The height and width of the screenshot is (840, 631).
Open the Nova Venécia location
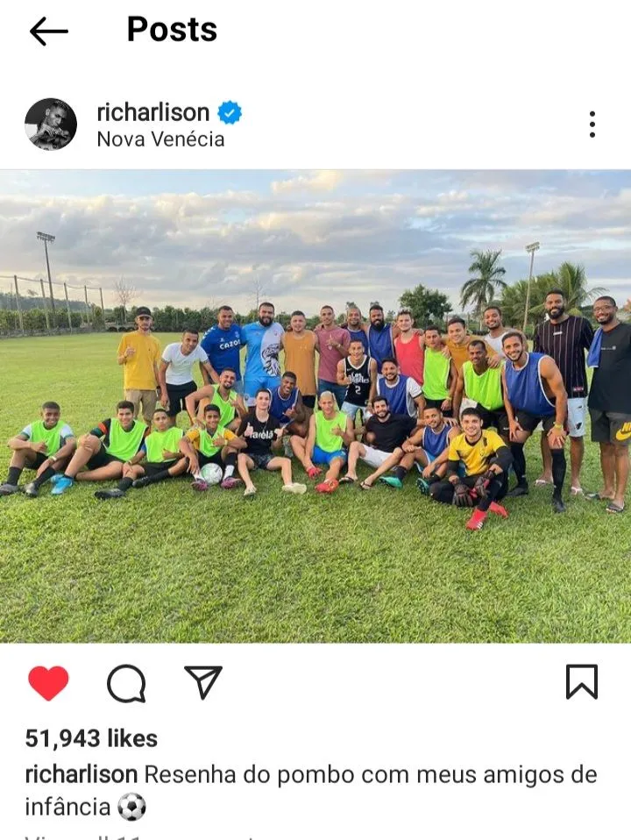tap(160, 139)
